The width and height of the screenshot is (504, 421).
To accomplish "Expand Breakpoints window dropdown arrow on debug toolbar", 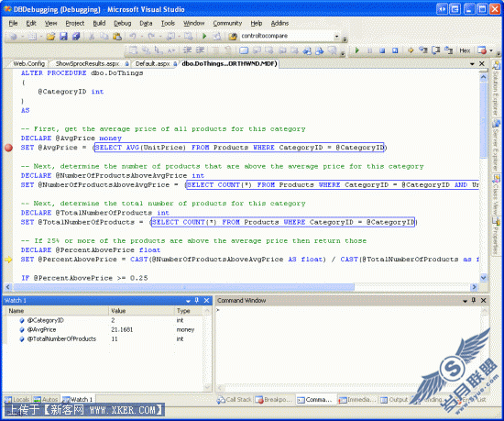I will click(491, 50).
